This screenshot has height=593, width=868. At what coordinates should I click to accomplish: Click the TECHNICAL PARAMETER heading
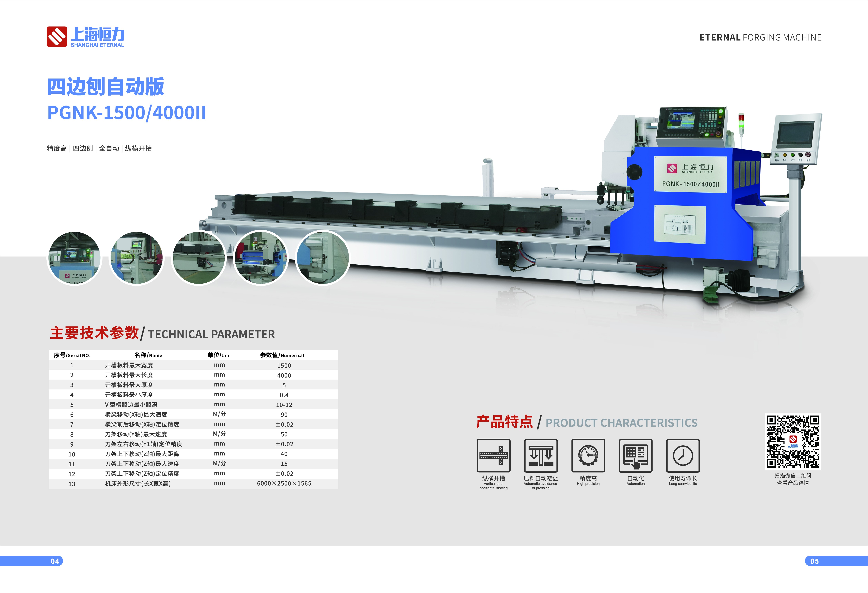coord(211,334)
